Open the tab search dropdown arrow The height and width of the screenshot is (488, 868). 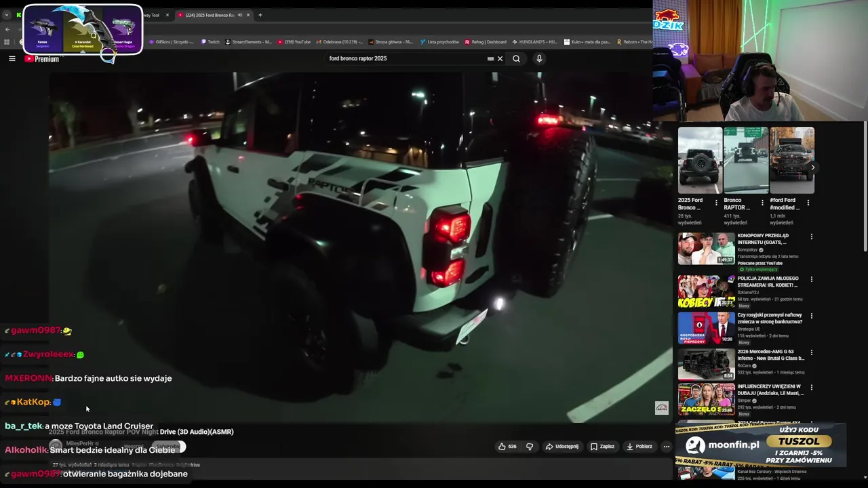pyautogui.click(x=7, y=15)
